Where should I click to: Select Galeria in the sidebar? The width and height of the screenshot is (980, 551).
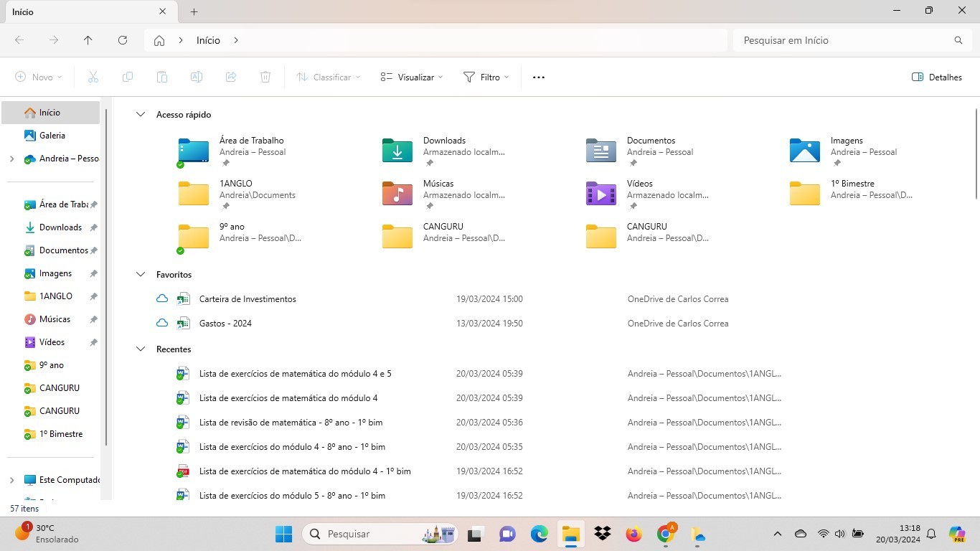pyautogui.click(x=51, y=135)
